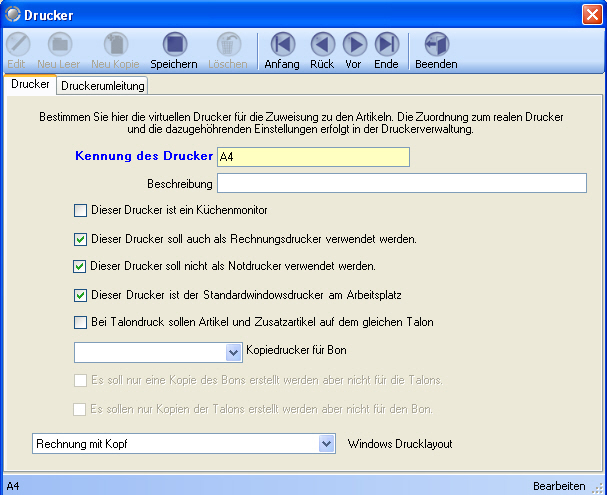Uncheck the Standardwindowsdrucker am Arbeitsplatz checkbox
The height and width of the screenshot is (495, 607).
[x=81, y=295]
